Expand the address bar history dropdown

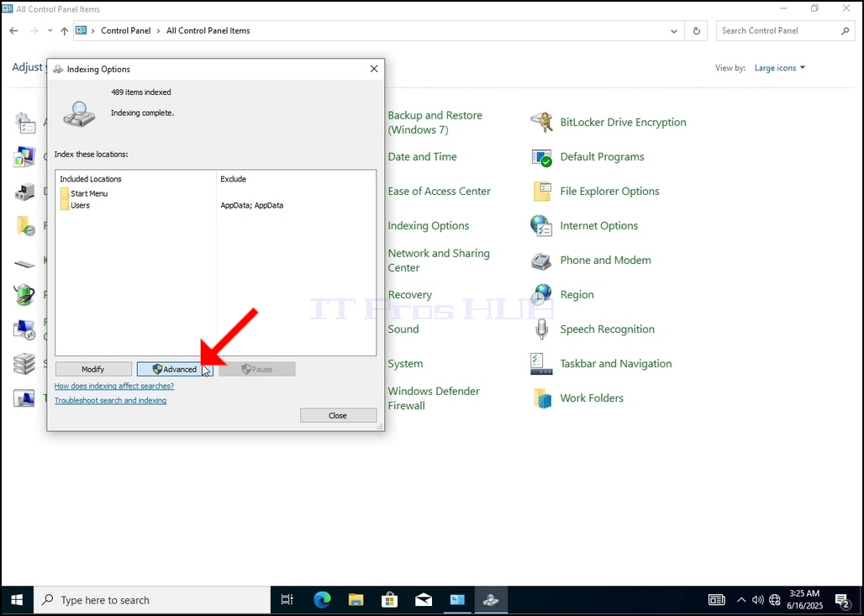[x=674, y=31]
